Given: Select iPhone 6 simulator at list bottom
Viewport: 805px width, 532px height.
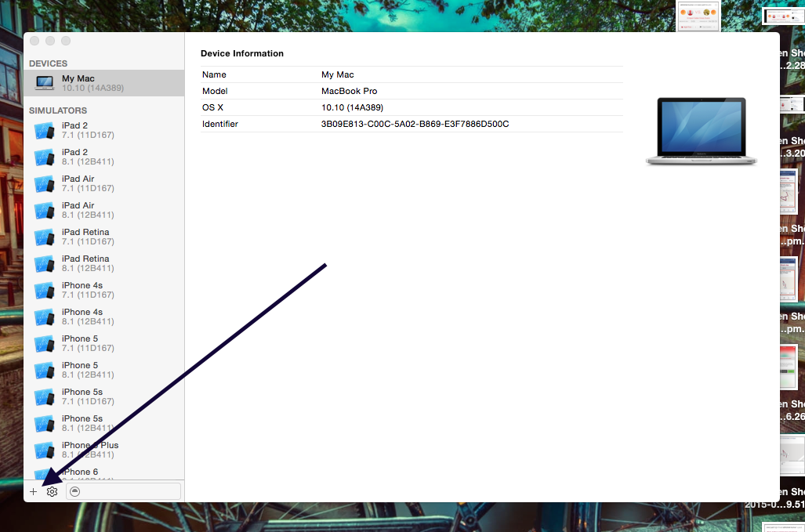Looking at the screenshot, I should [104, 472].
